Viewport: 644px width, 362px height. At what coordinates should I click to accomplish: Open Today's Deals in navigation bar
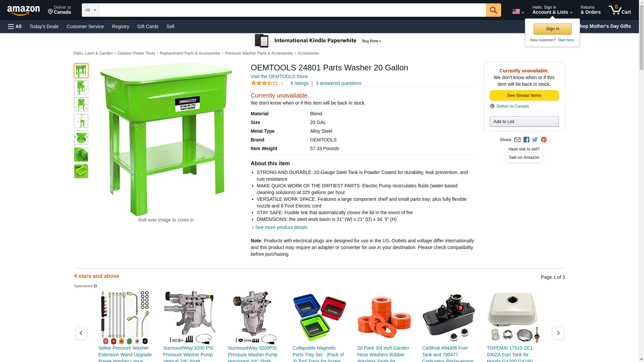pos(44,26)
